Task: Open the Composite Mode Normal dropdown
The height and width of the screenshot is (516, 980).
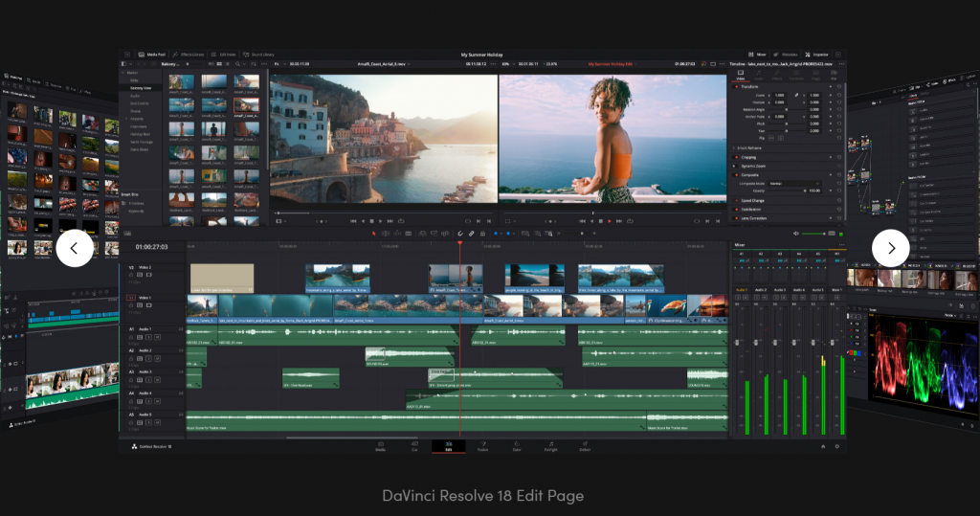Action: [x=794, y=183]
